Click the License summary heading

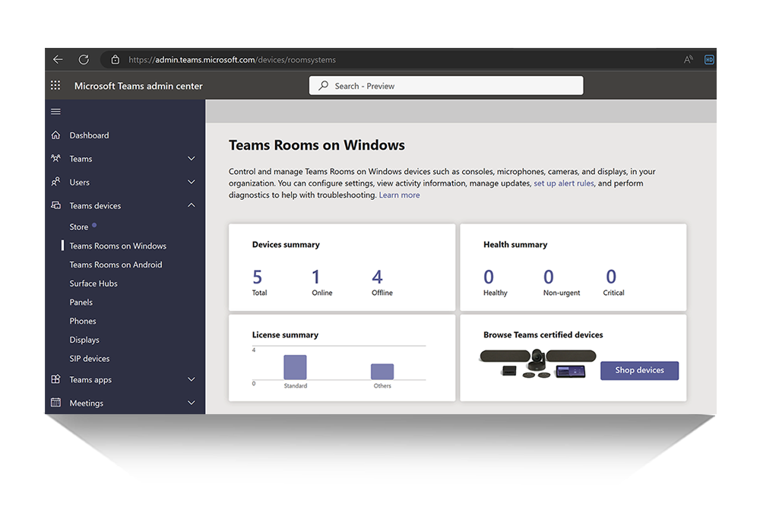click(285, 335)
